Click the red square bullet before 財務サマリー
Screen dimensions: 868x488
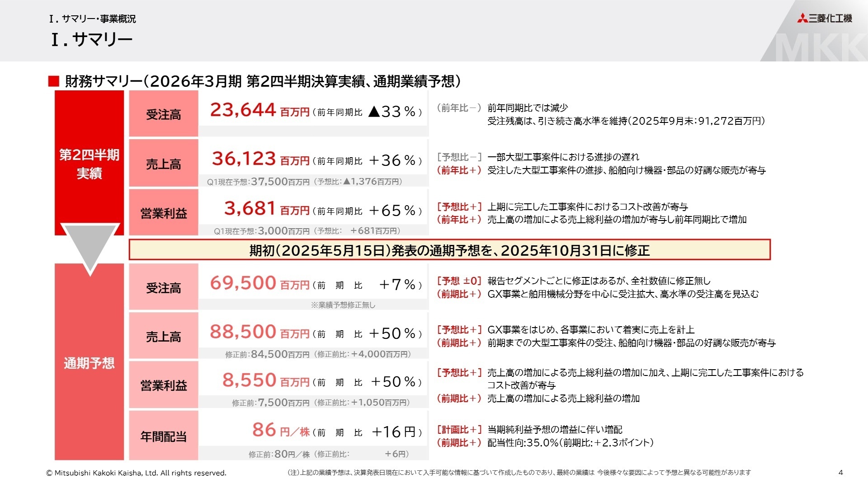[54, 80]
